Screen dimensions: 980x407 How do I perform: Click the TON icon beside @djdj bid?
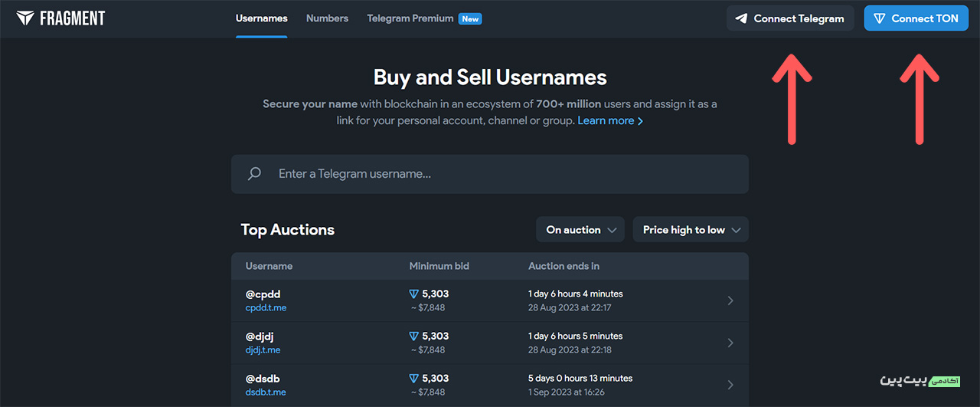(414, 336)
